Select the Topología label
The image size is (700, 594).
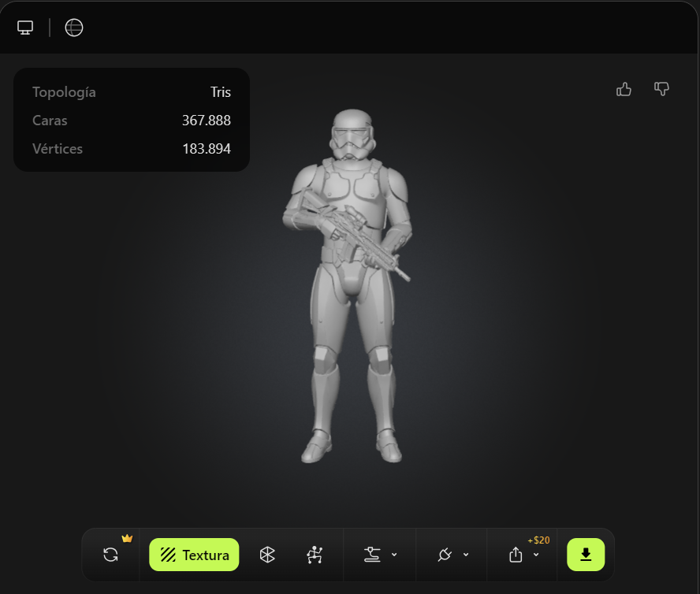pyautogui.click(x=64, y=92)
